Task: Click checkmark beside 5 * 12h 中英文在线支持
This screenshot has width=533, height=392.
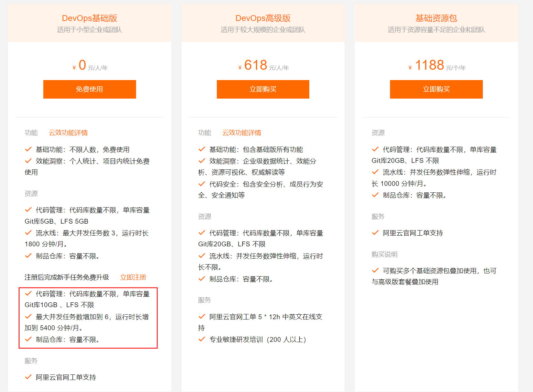Action: [x=202, y=316]
